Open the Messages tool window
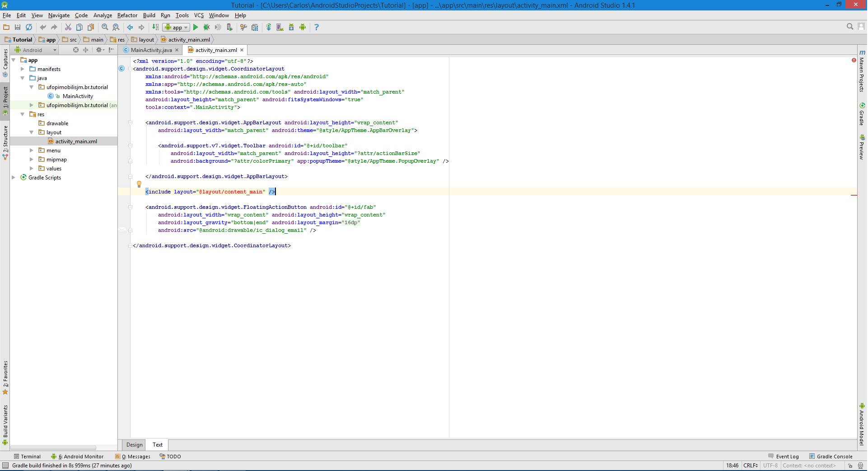This screenshot has height=471, width=868. point(133,457)
